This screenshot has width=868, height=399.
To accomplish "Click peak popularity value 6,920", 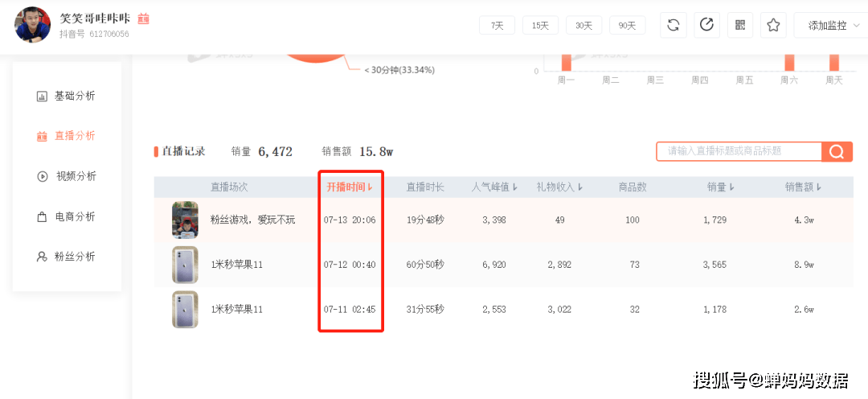I will pyautogui.click(x=494, y=265).
